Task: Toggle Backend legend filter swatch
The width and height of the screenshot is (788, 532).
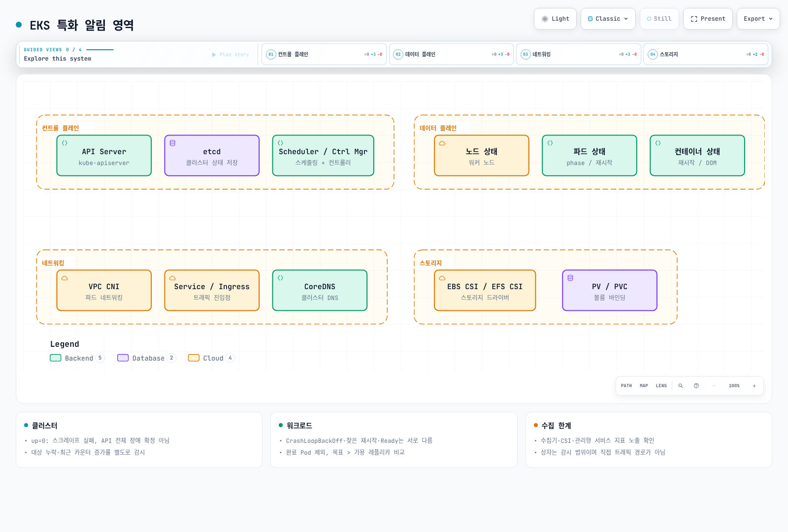Action: pyautogui.click(x=56, y=358)
